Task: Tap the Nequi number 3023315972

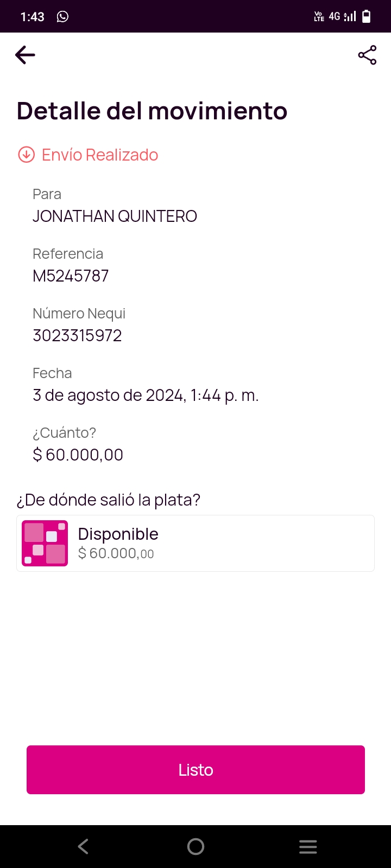Action: [x=77, y=335]
